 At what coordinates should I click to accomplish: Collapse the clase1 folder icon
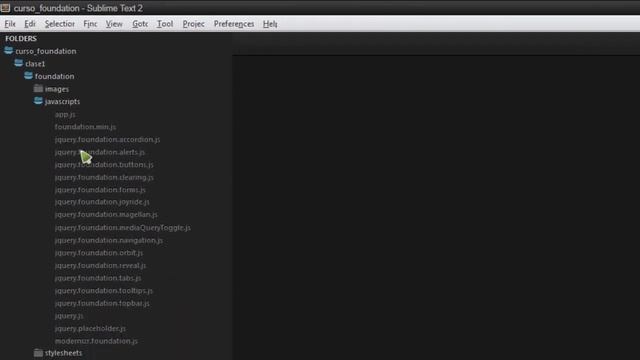(18, 63)
